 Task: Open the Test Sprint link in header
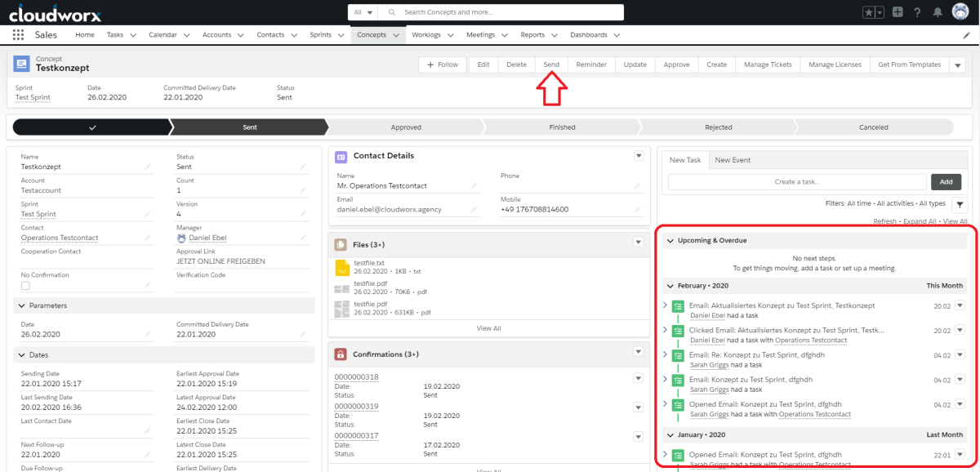point(33,97)
